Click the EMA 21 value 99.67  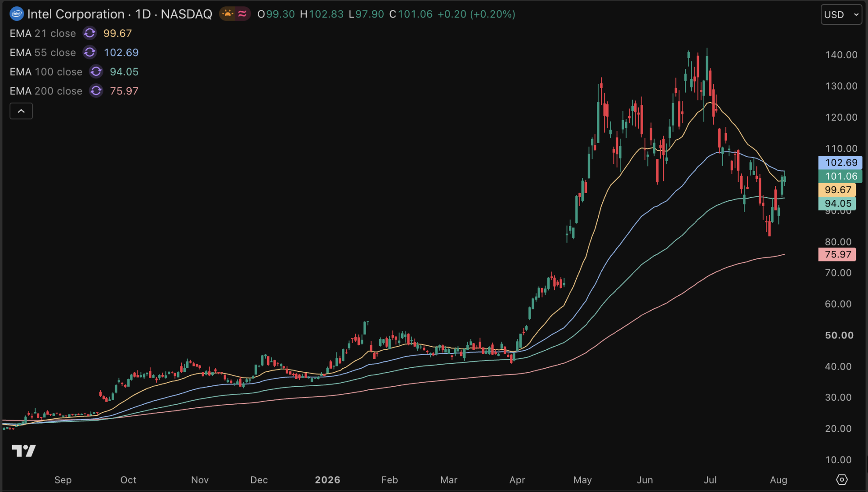[117, 33]
